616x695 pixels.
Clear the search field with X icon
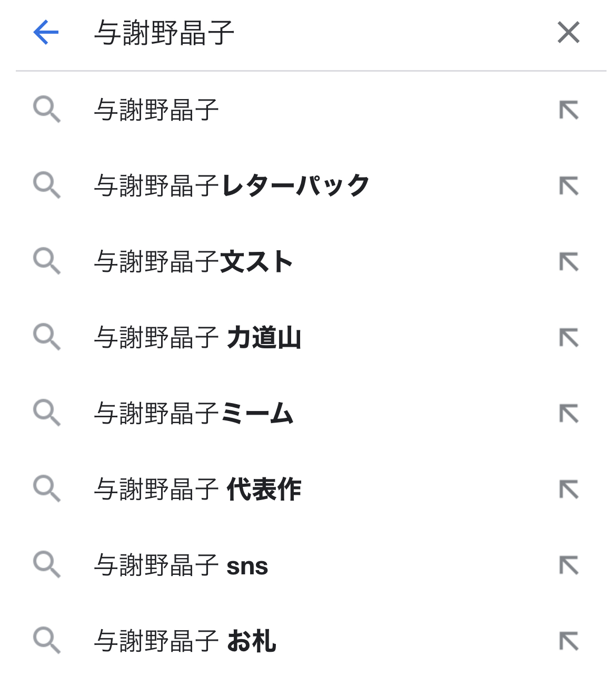point(568,33)
